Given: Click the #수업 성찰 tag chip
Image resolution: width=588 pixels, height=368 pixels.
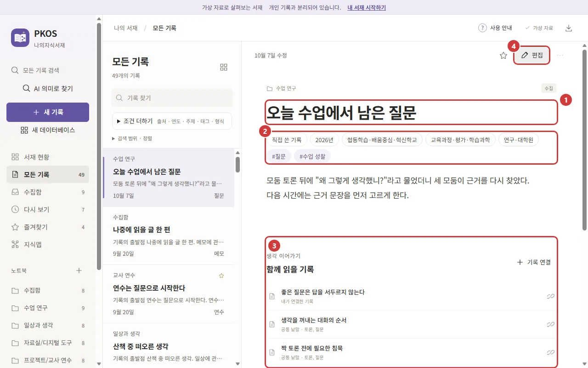Looking at the screenshot, I should tap(312, 157).
